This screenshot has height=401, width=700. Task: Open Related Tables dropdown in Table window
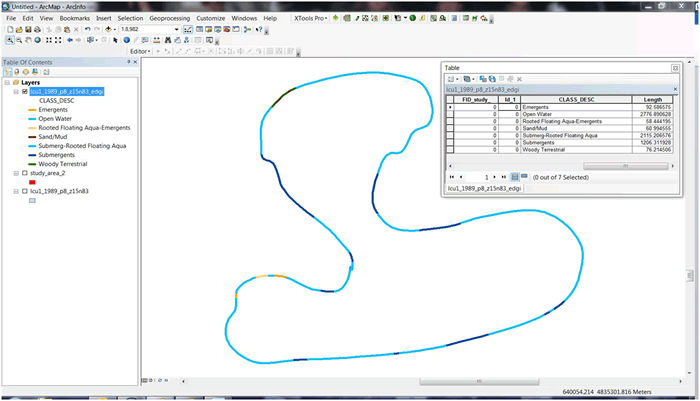pos(468,79)
